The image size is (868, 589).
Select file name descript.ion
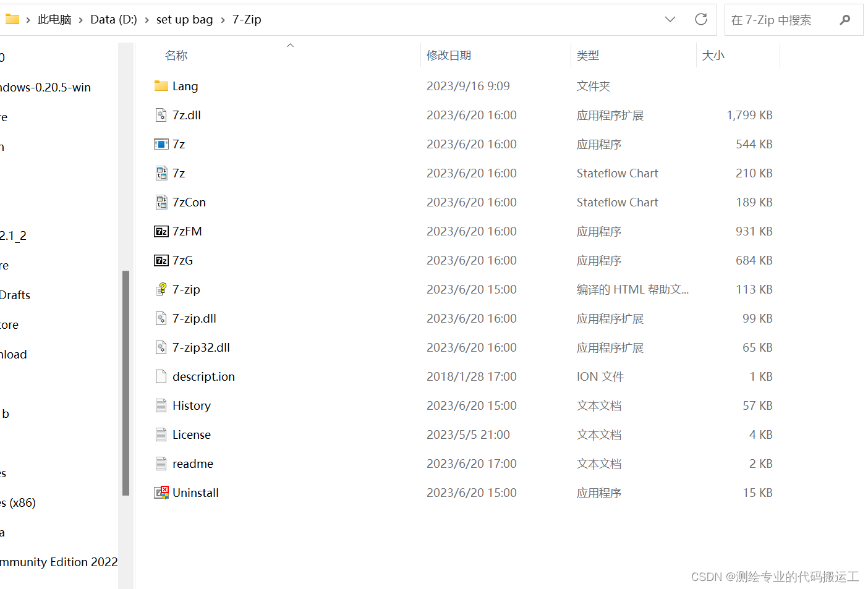(x=203, y=376)
